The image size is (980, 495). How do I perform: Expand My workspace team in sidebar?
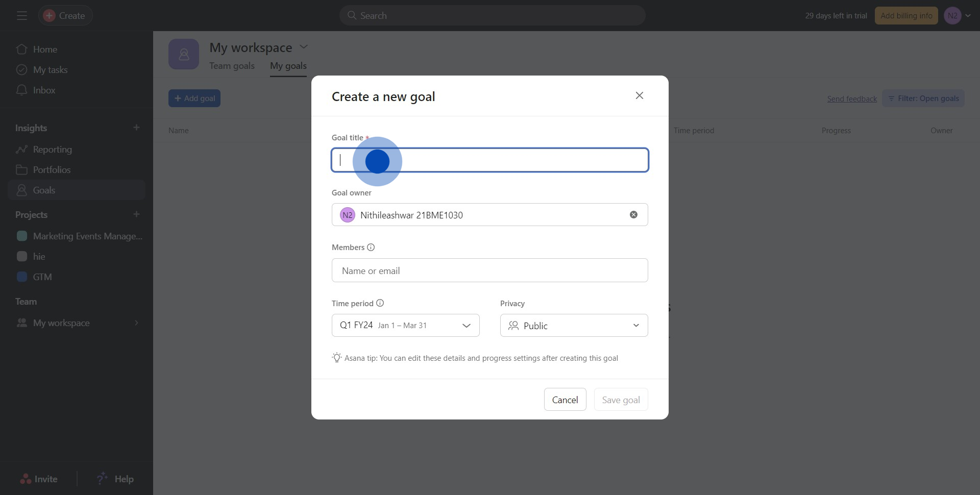coord(136,323)
